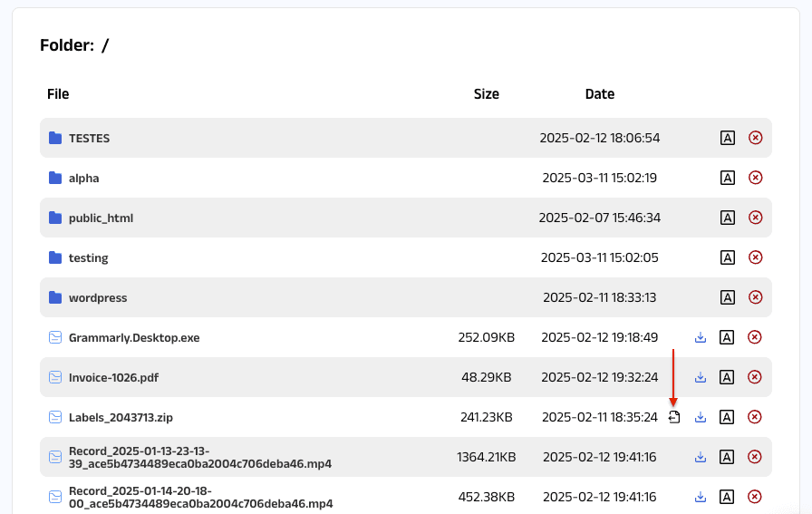The width and height of the screenshot is (812, 514).
Task: Delete the public_html folder
Action: click(755, 218)
